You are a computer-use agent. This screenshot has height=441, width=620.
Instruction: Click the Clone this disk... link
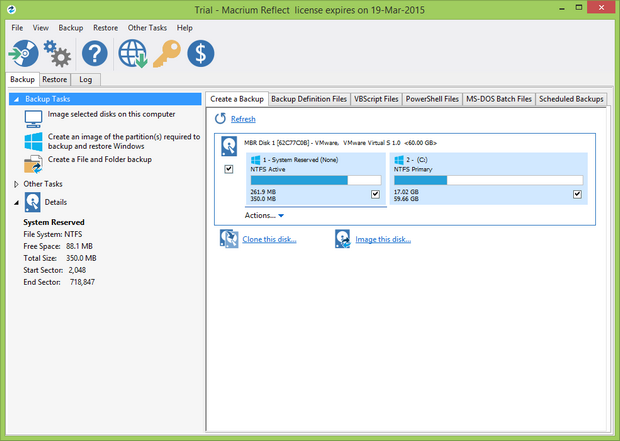coord(269,239)
